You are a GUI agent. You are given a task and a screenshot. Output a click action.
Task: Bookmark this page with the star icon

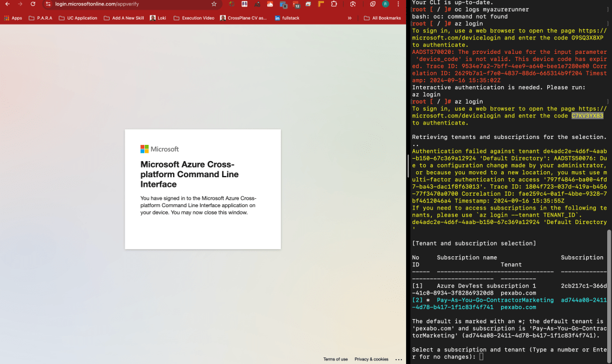[214, 4]
